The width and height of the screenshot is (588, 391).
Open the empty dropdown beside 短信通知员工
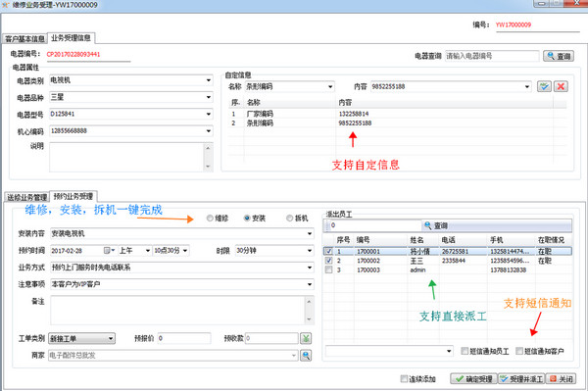(449, 351)
